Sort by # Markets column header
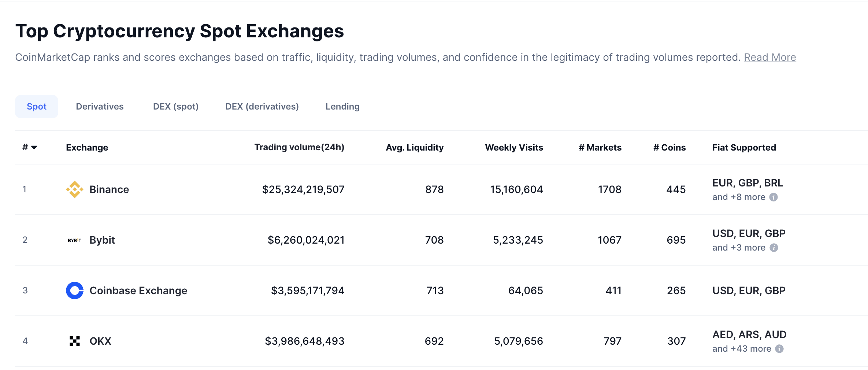 tap(600, 147)
